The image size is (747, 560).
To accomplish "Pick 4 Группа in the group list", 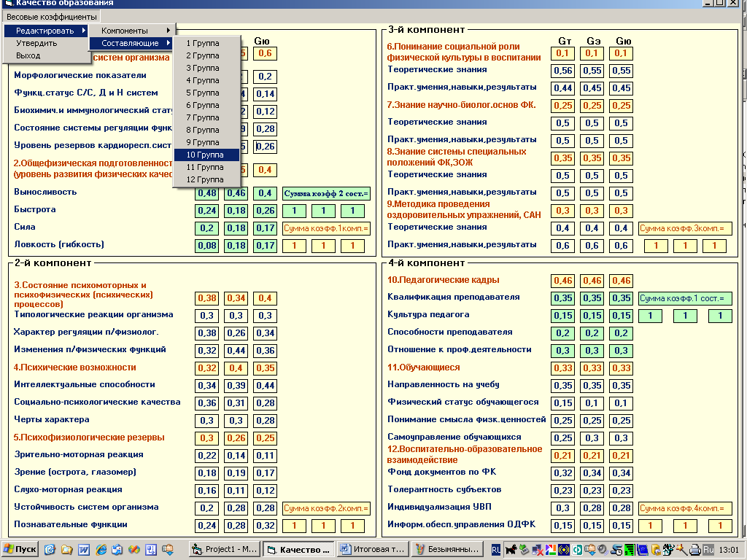I will (x=206, y=80).
